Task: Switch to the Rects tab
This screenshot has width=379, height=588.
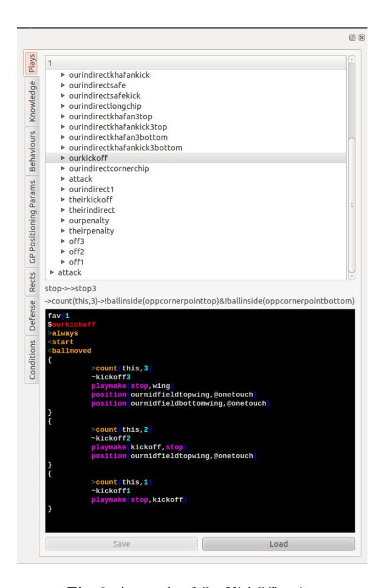Action: (x=32, y=282)
